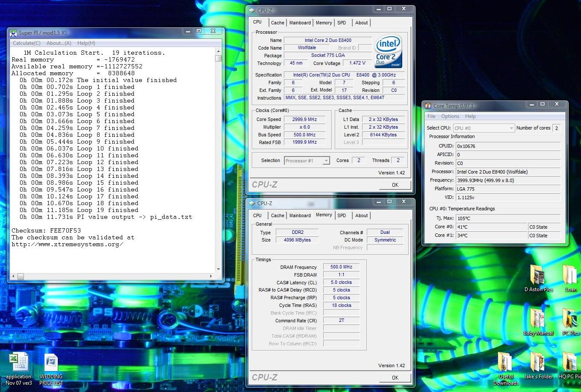Click OK in the bottom CPU-Z window
This screenshot has width=581, height=392.
(395, 378)
